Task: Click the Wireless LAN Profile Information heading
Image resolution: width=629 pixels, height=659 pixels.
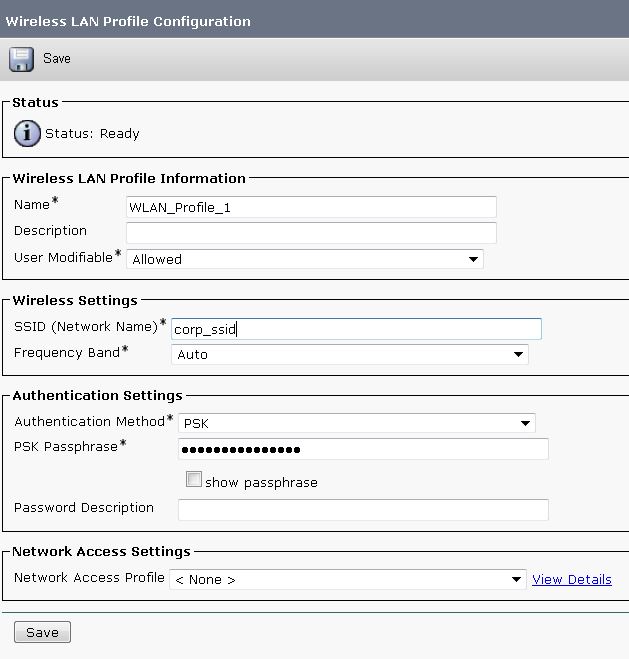Action: (129, 179)
